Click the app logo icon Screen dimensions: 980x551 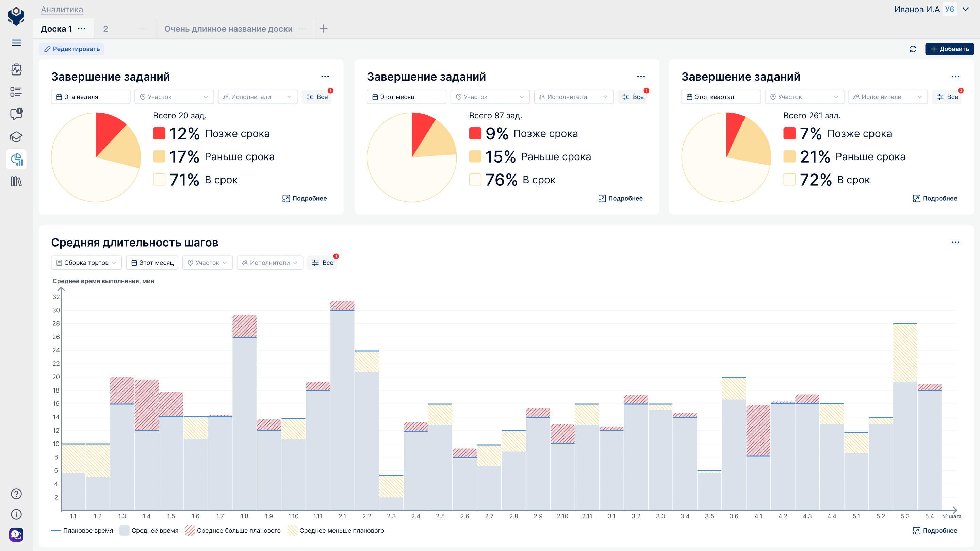[x=16, y=16]
